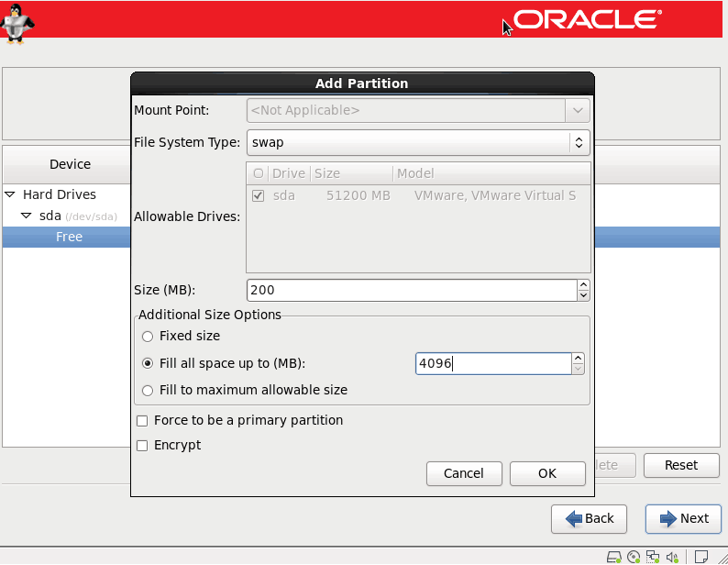The width and height of the screenshot is (728, 565).
Task: Select Fill to maximum allowable size
Action: 148,391
